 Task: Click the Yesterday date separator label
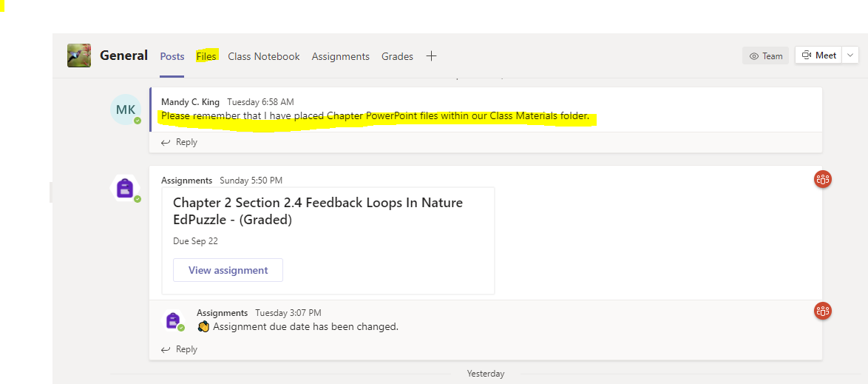click(x=486, y=374)
